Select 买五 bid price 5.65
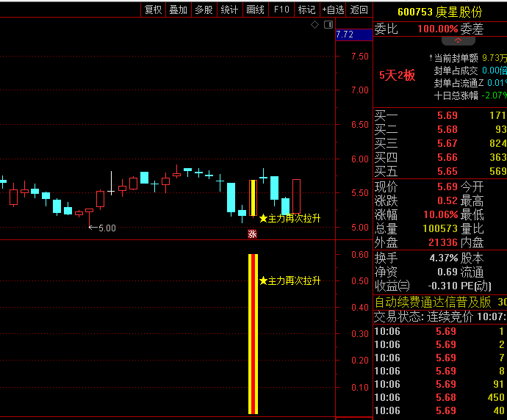 (447, 171)
